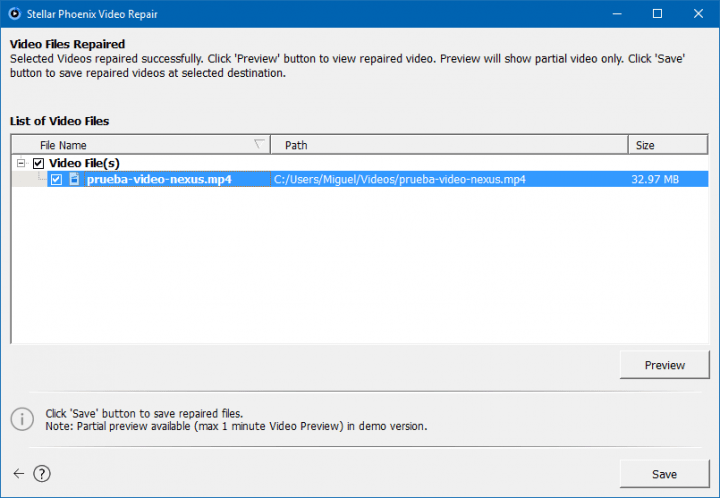Close the Stellar Phoenix Video Repair window
Screen dimensions: 720x498
[x=698, y=14]
